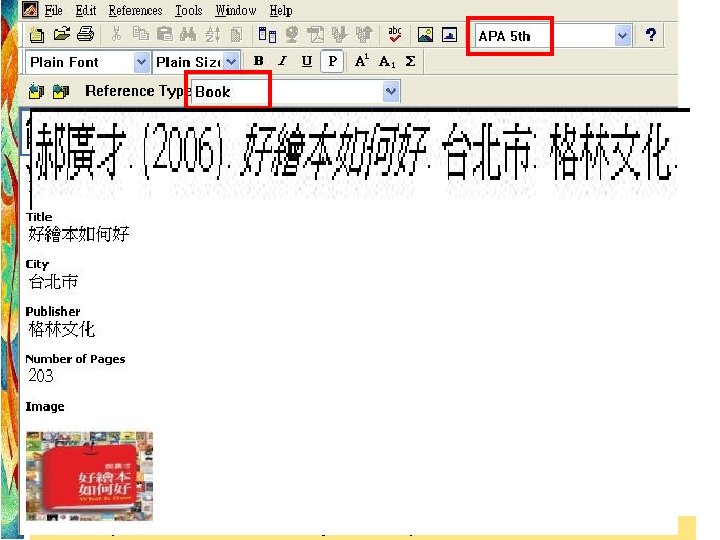Click the formatted citation preview text
720x540 pixels.
[356, 152]
